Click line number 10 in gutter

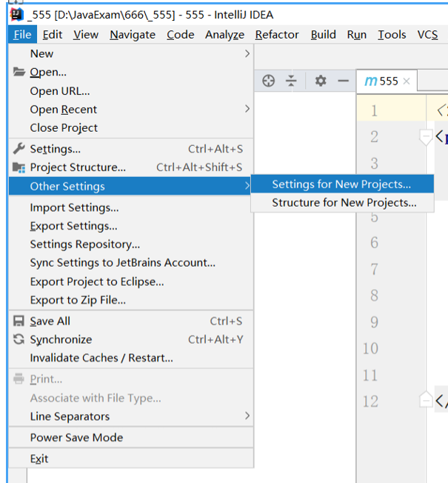click(370, 348)
